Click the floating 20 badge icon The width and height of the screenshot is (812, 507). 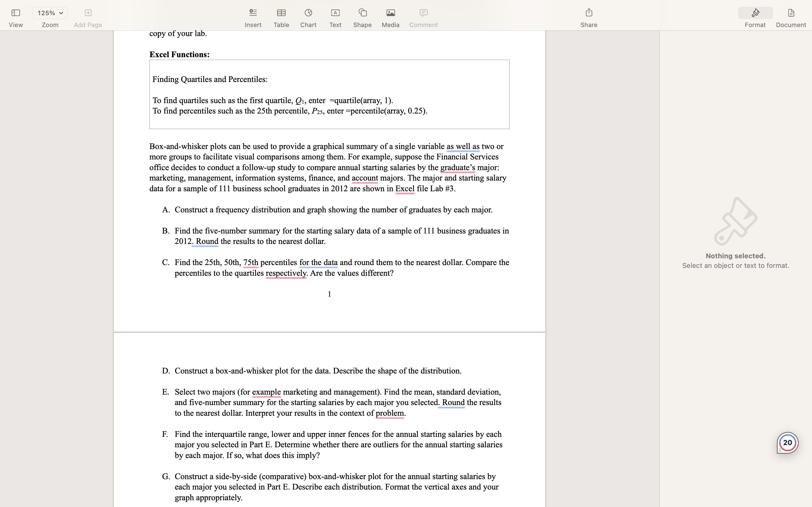[787, 442]
